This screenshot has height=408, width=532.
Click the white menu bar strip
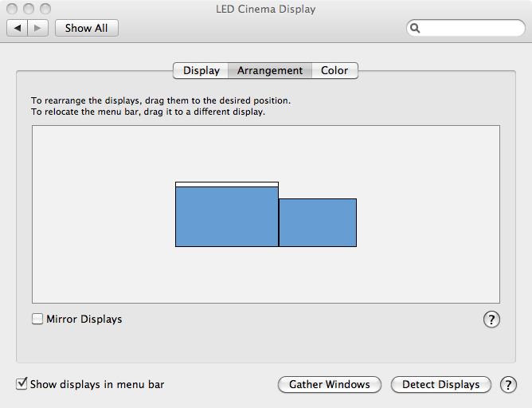coord(227,184)
